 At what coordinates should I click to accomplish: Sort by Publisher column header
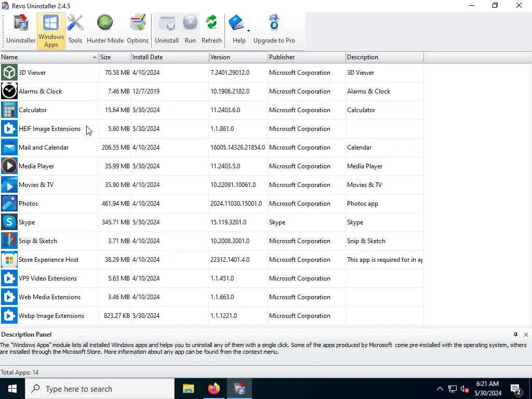click(307, 57)
